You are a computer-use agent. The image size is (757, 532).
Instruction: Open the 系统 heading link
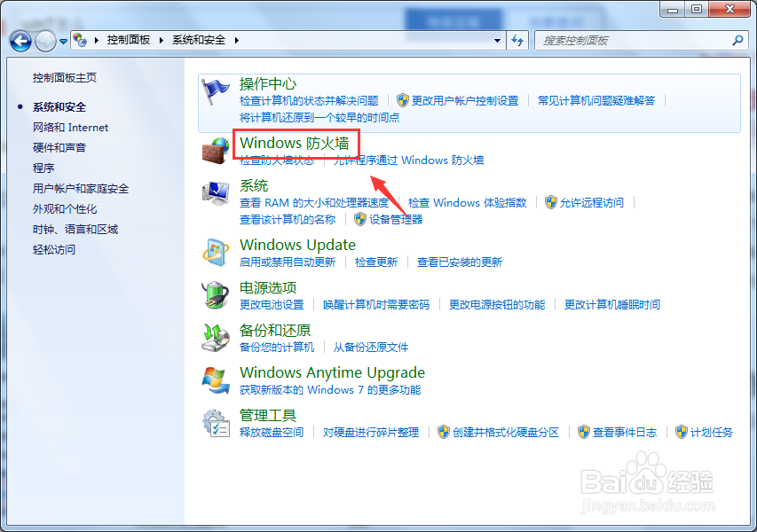(x=254, y=185)
